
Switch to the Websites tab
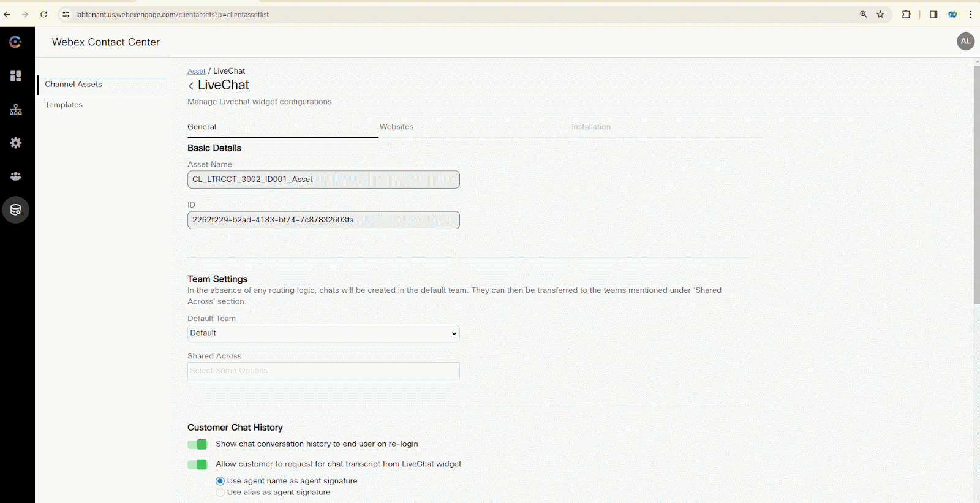coord(396,127)
